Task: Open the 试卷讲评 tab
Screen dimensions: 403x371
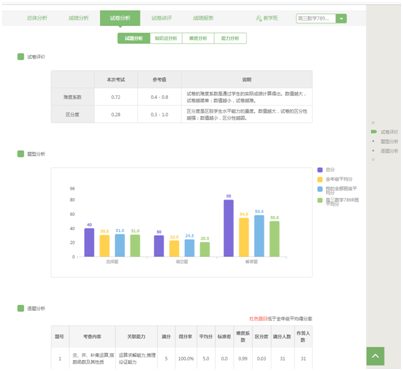Action: point(162,18)
